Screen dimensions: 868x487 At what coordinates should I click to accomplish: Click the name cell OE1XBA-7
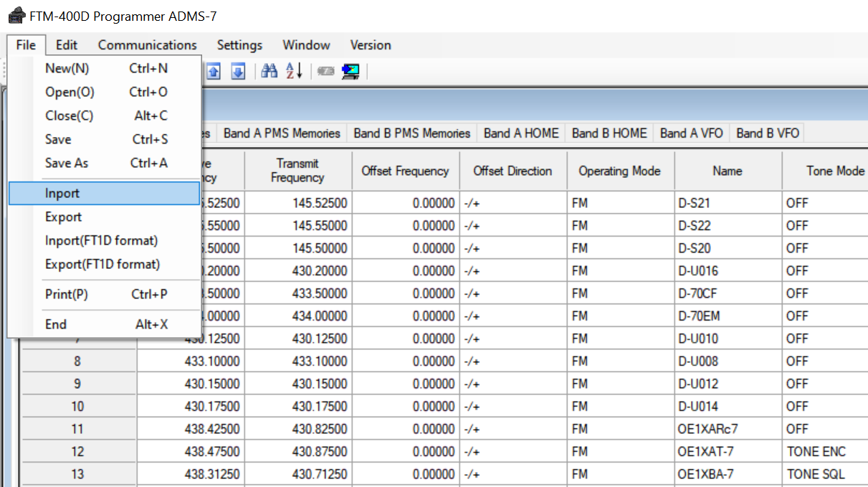pyautogui.click(x=728, y=474)
